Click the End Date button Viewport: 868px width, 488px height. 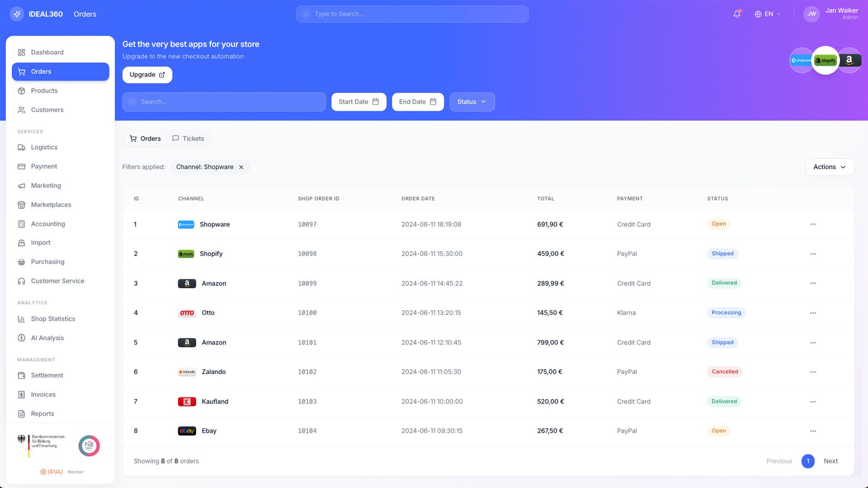click(418, 102)
